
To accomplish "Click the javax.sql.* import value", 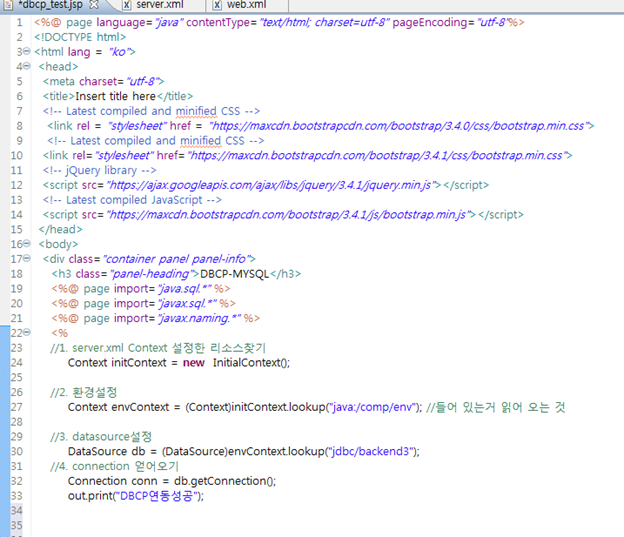I will click(x=187, y=304).
